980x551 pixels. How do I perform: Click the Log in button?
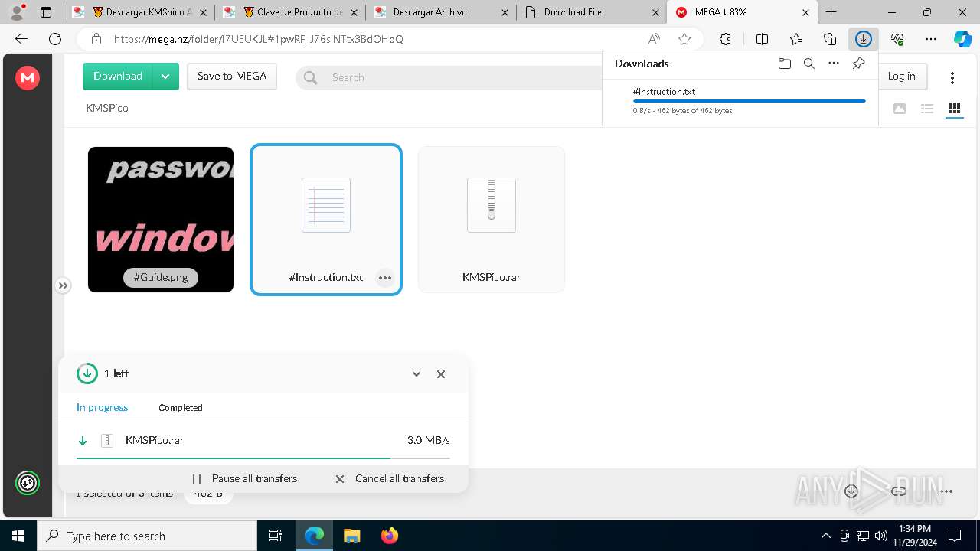pos(901,76)
